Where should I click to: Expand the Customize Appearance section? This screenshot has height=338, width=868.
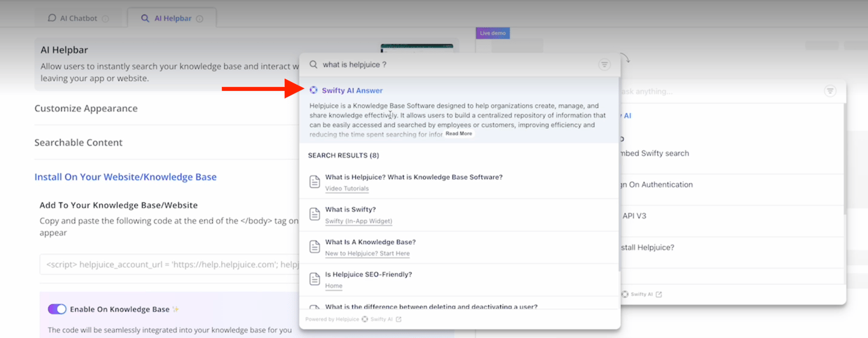(86, 109)
